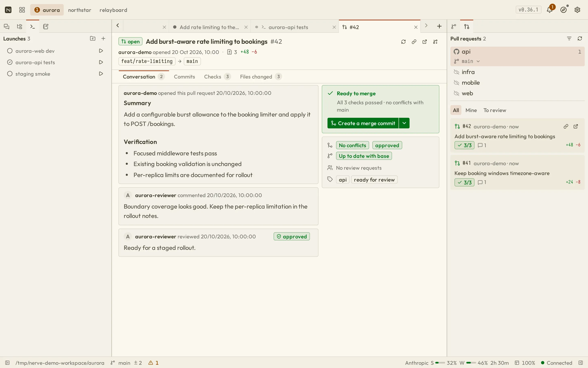Toggle mobile repository visibility

point(457,83)
